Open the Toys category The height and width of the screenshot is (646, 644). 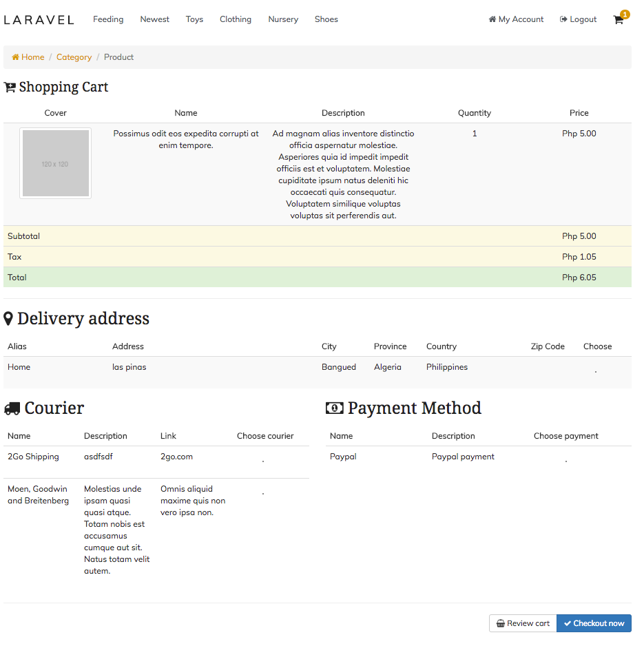tap(194, 19)
